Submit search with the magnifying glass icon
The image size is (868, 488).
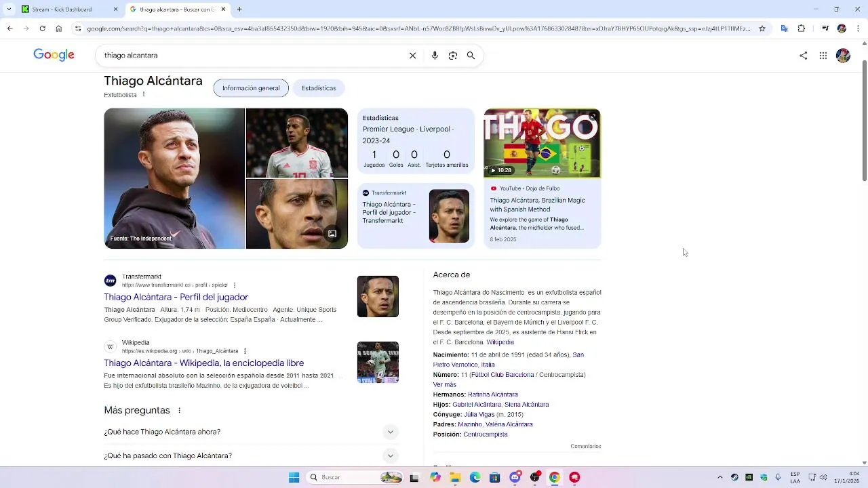point(471,56)
